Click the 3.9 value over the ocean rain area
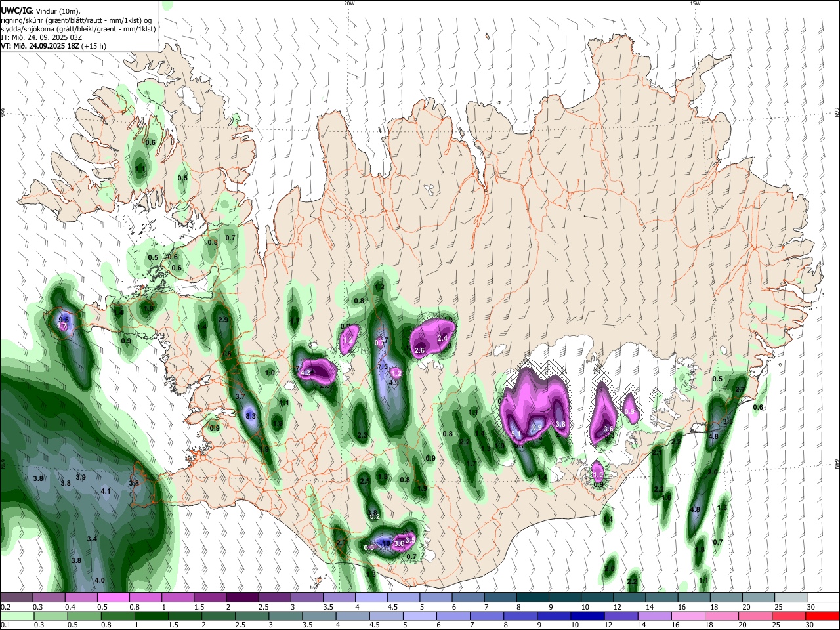The height and width of the screenshot is (630, 840). click(x=81, y=477)
